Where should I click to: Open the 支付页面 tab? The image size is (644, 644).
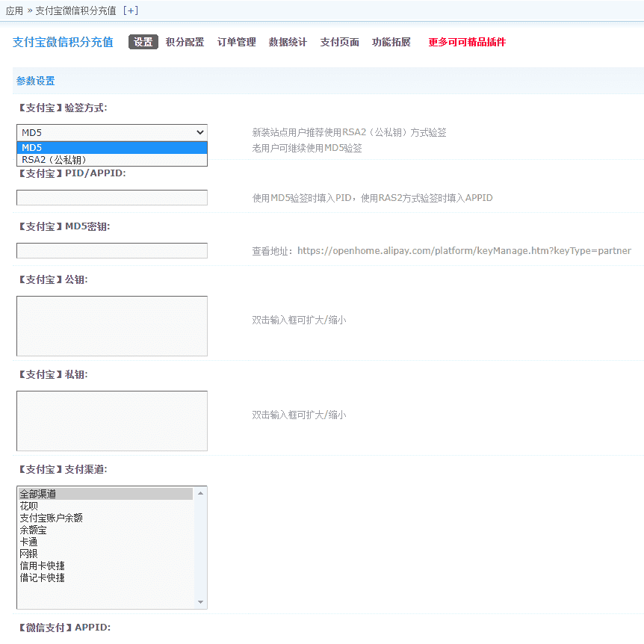[340, 42]
